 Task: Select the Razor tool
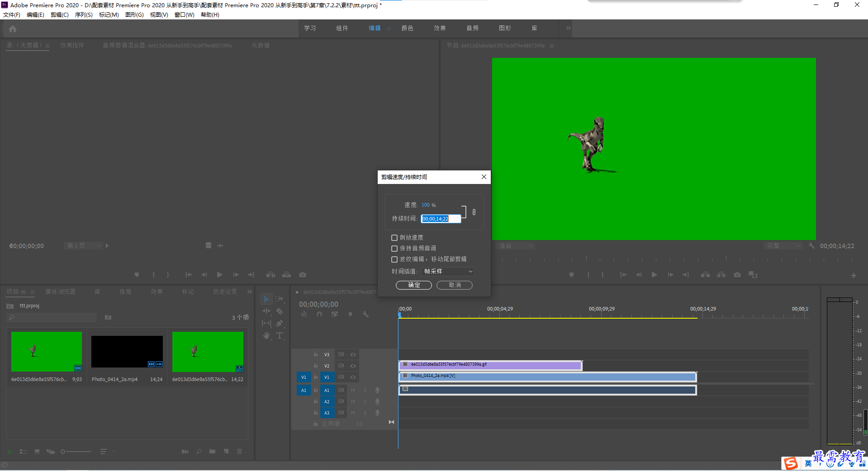pos(280,311)
